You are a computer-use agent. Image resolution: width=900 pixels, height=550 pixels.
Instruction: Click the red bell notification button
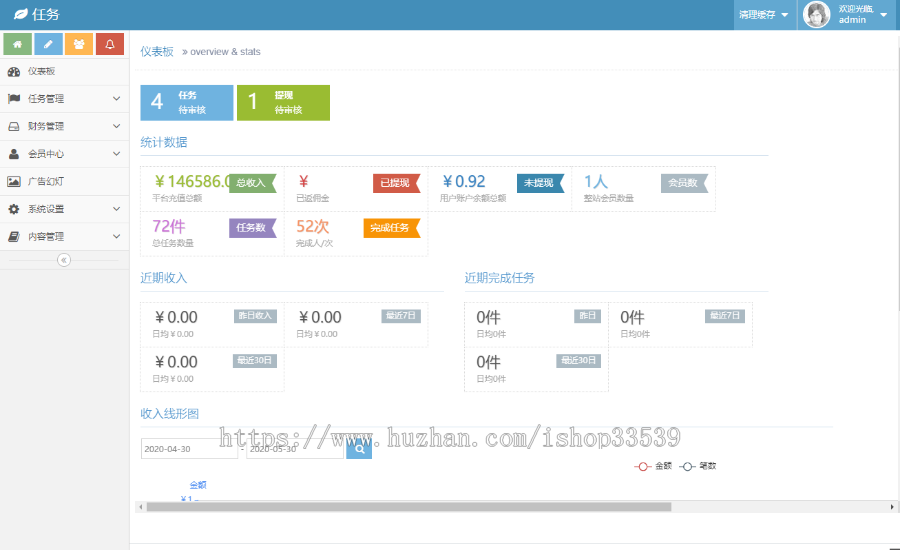[x=110, y=44]
